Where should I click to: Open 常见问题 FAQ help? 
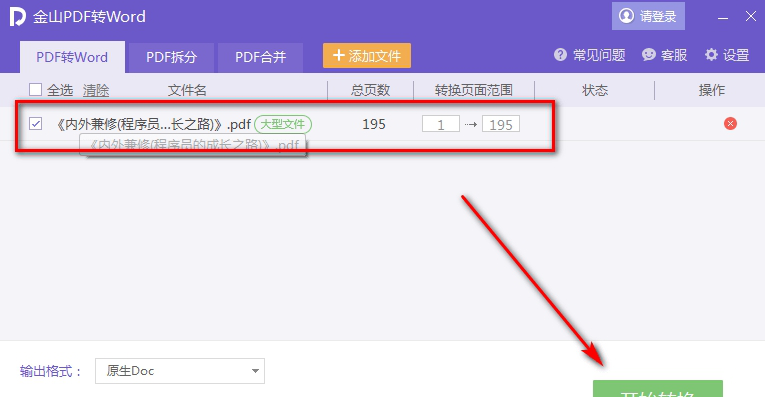tap(589, 55)
